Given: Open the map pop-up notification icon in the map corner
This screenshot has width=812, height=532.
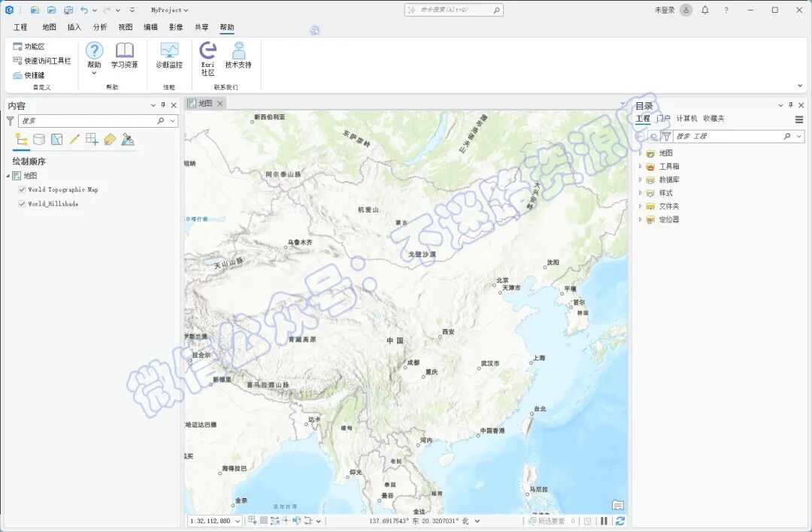Looking at the screenshot, I should coord(618,504).
